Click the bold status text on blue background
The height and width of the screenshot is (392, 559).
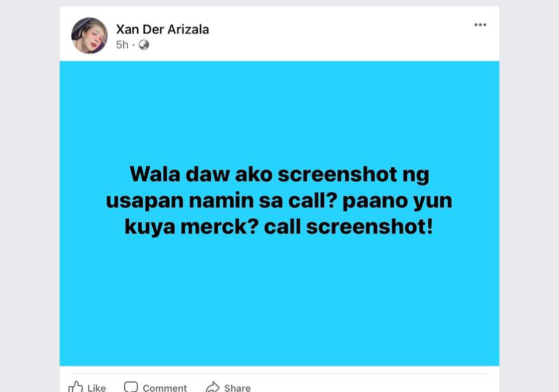279,200
